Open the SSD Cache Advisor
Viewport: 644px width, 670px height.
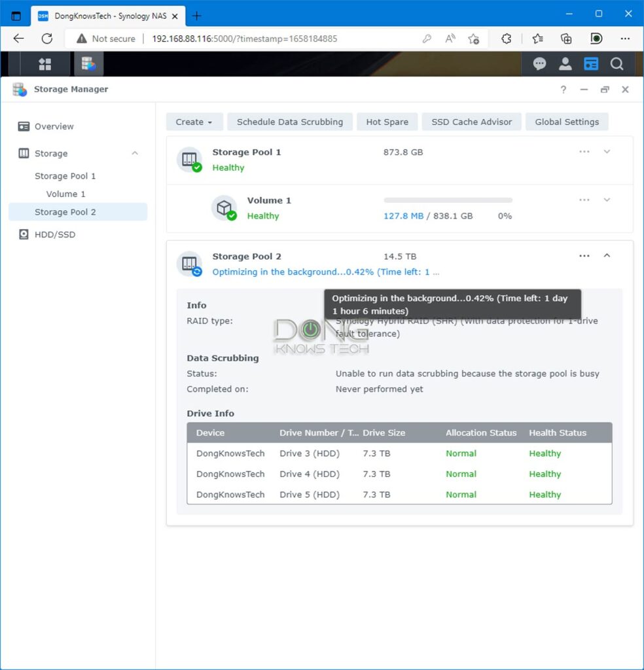pos(471,122)
